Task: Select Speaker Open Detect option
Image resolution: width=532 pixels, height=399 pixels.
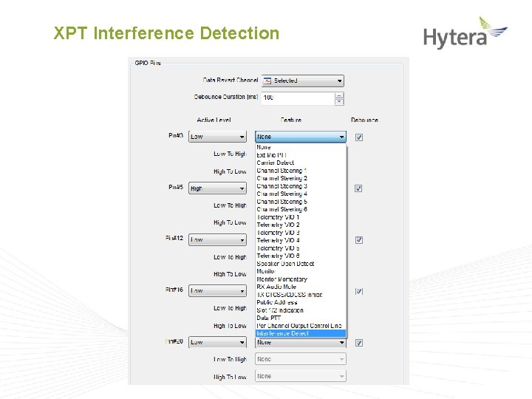Action: click(300, 264)
